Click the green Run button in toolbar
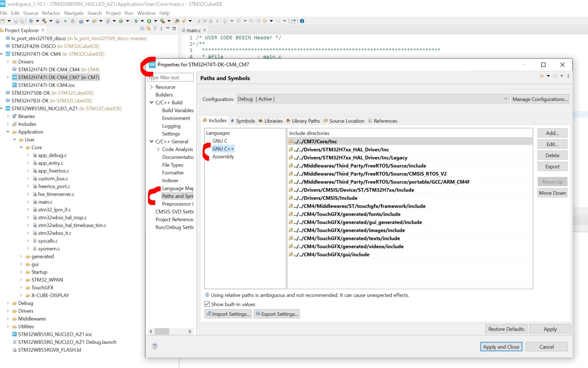588x368 pixels. click(x=149, y=21)
